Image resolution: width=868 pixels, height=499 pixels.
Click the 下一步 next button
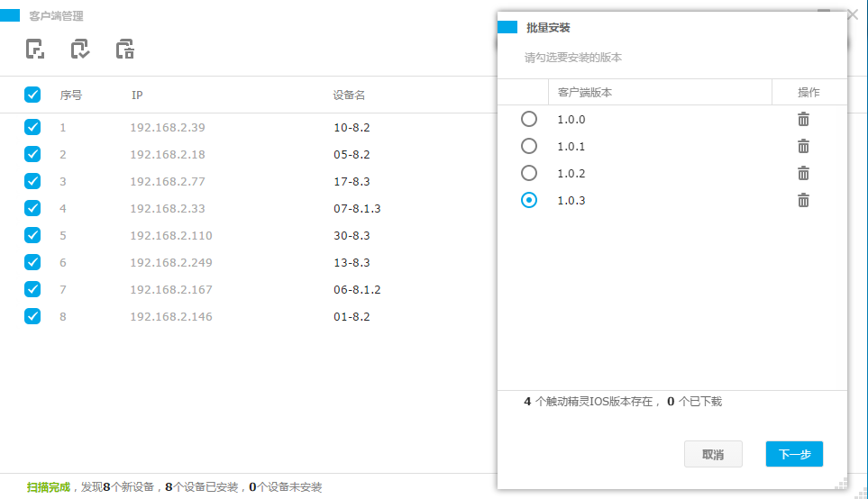pos(794,454)
